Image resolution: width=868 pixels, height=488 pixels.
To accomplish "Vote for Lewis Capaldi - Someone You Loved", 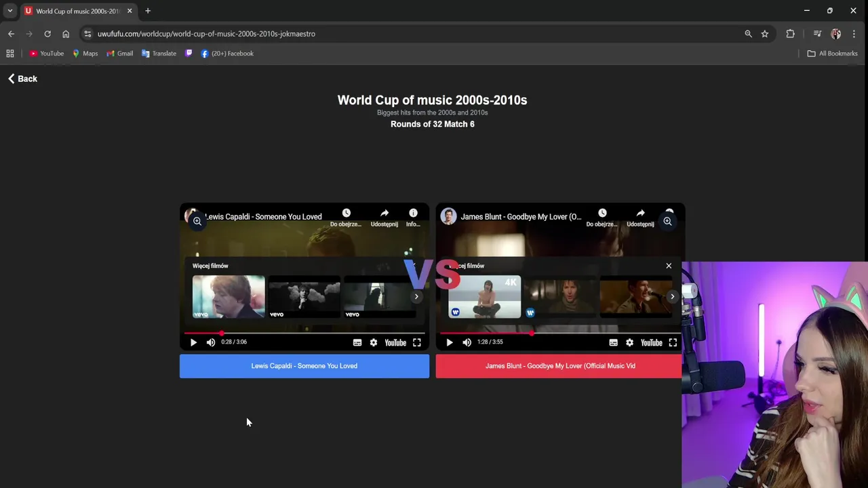I will 304,366.
